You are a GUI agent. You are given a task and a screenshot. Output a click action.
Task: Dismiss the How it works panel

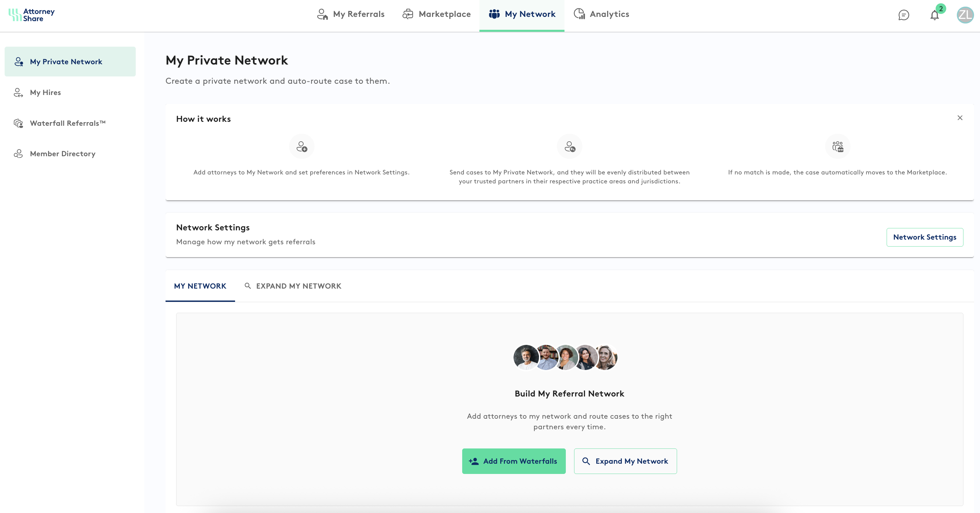[x=960, y=118]
